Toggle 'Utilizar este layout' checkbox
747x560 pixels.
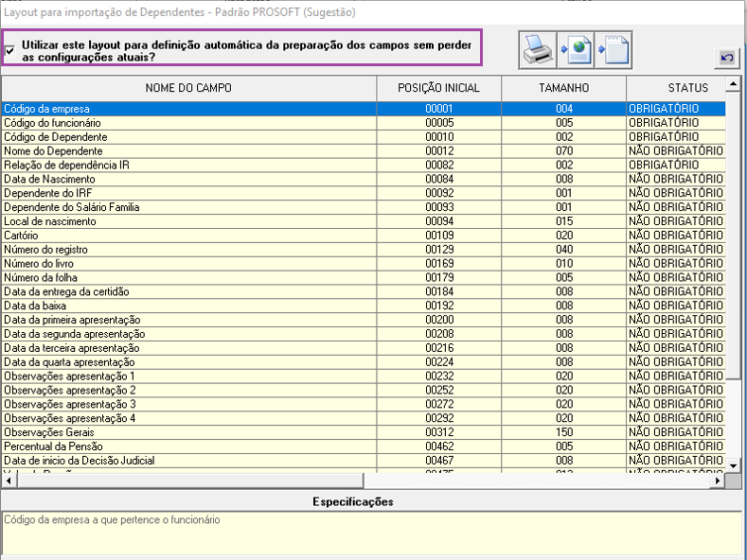9,50
